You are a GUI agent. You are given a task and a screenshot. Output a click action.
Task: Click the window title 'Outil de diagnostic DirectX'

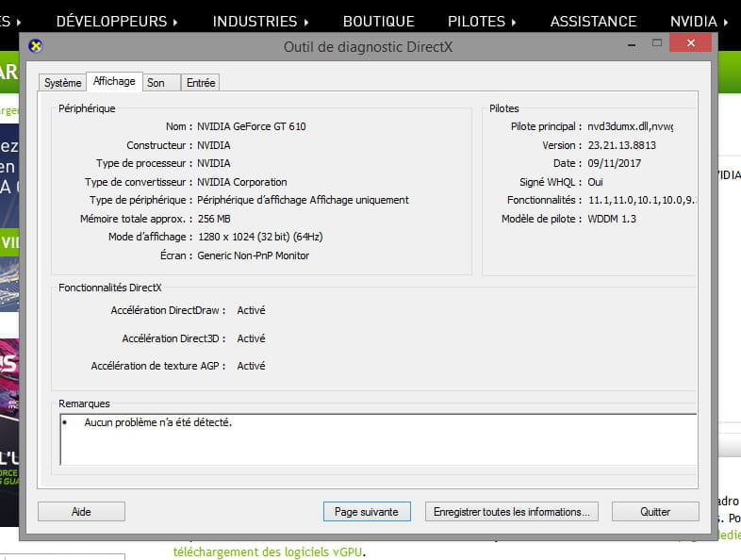368,47
